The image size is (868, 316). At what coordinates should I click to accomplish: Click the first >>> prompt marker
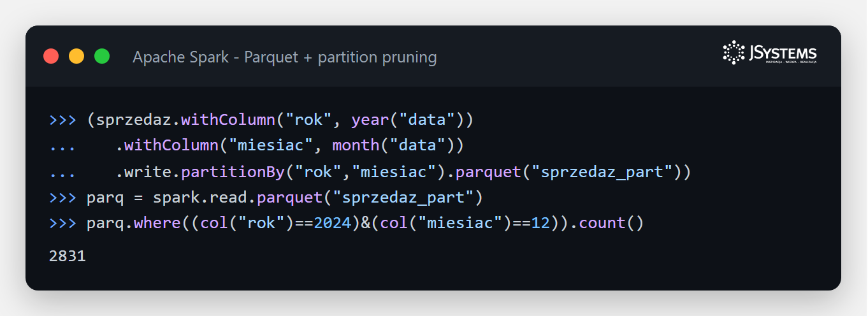[63, 120]
